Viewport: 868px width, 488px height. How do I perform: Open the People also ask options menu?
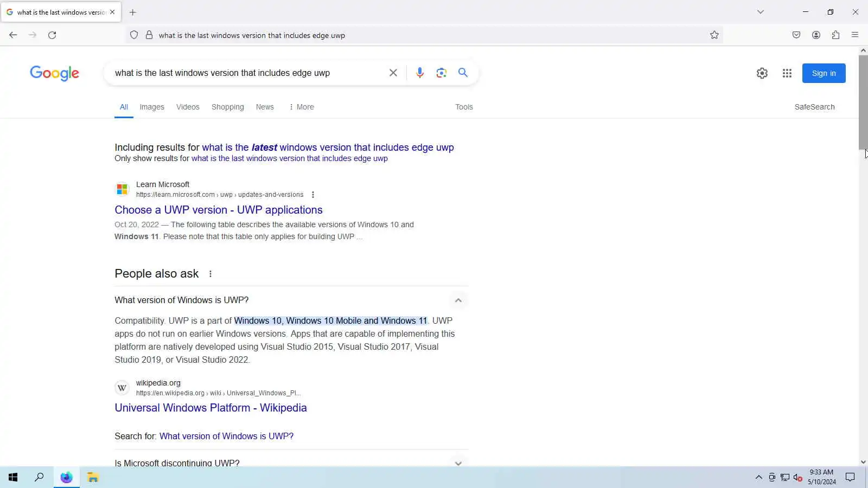tap(210, 274)
